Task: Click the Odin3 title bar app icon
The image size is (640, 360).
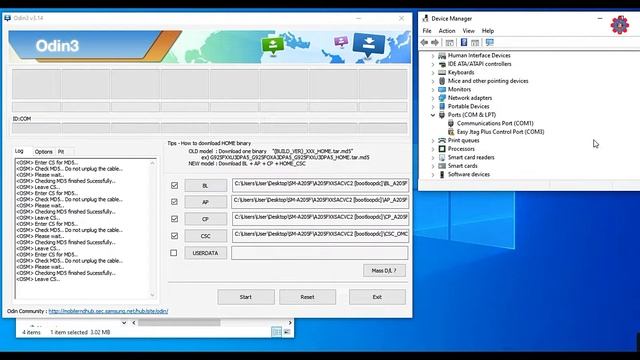Action: coord(7,18)
